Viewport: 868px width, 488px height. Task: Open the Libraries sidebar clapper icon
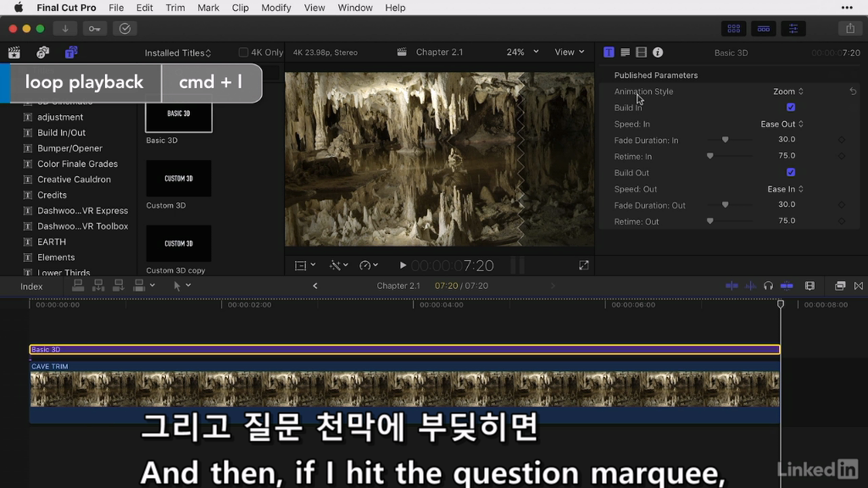14,52
